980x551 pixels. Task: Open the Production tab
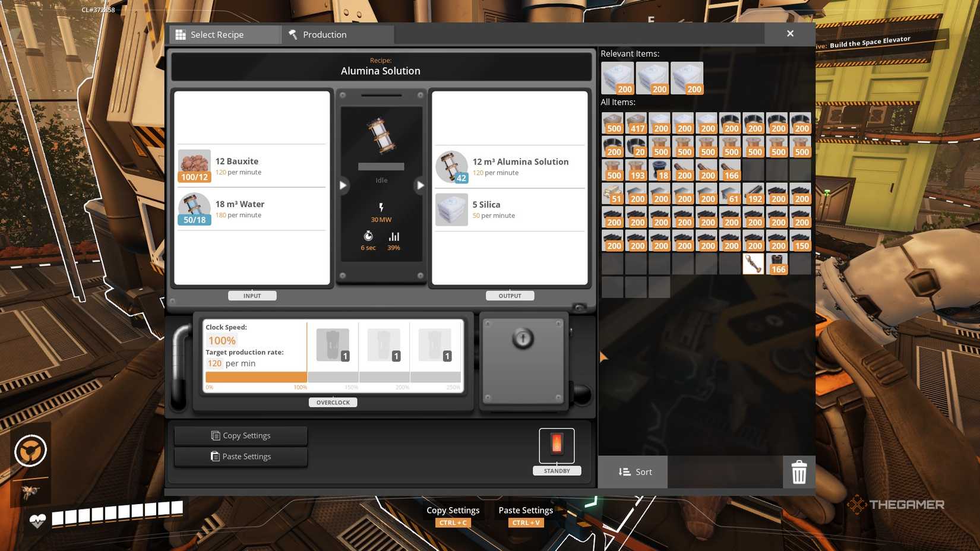[337, 34]
